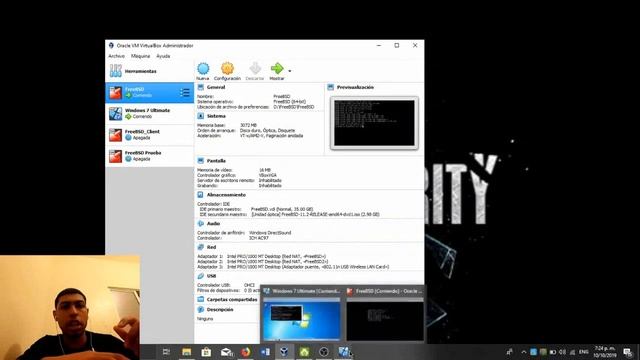The height and width of the screenshot is (360, 640).
Task: Open the Herramientas tools entry
Action: (149, 71)
